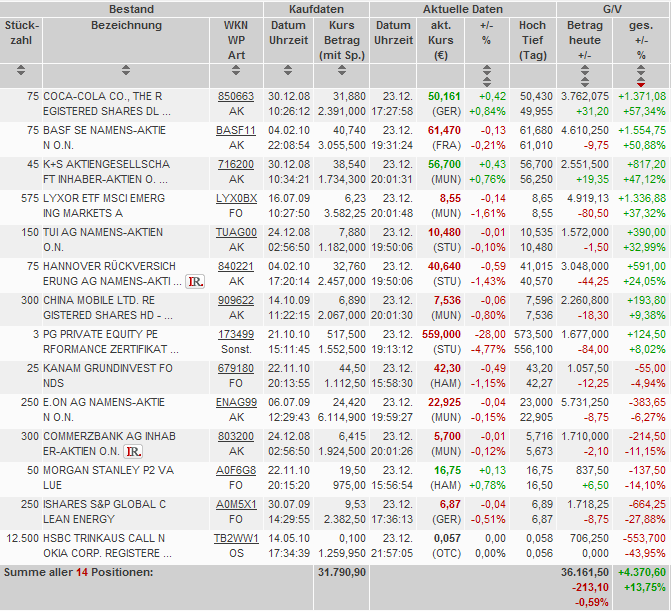The image size is (671, 611).
Task: Click the Kaufdaten header group
Action: pos(316,9)
